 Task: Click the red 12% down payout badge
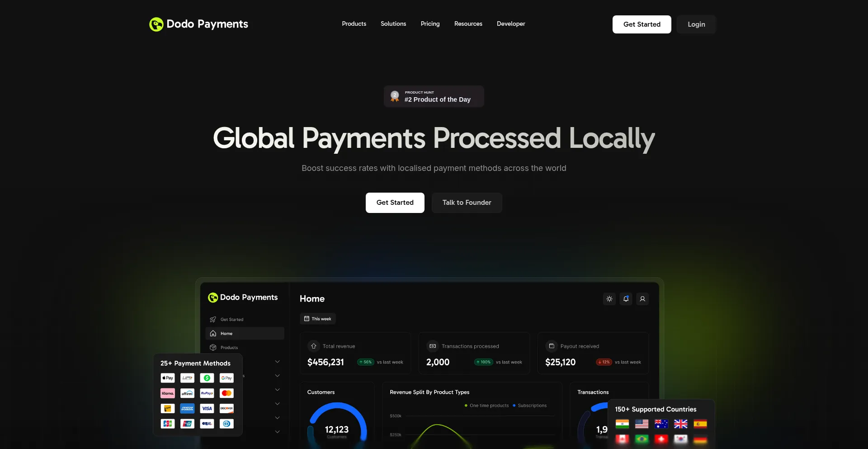[x=604, y=362]
